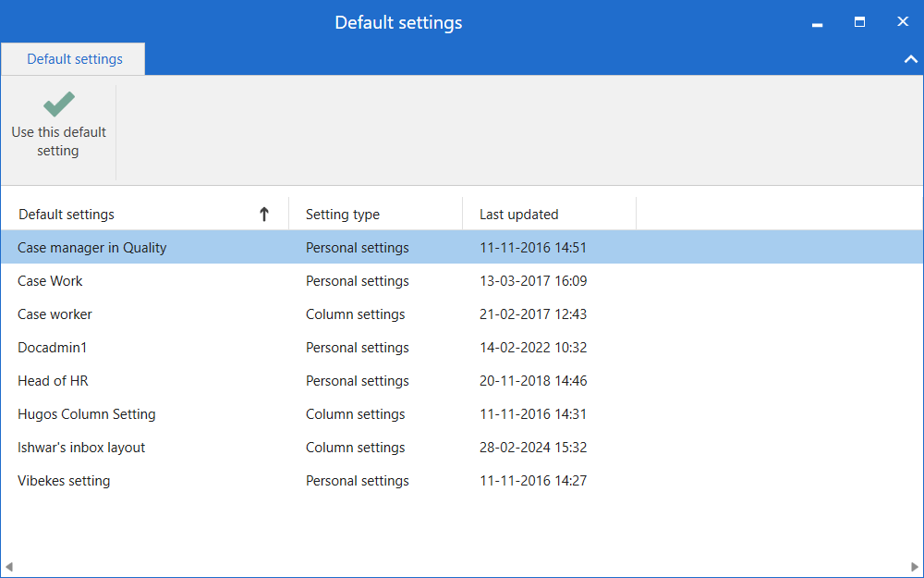The height and width of the screenshot is (578, 924).
Task: Select the Case Work setting
Action: click(x=50, y=281)
